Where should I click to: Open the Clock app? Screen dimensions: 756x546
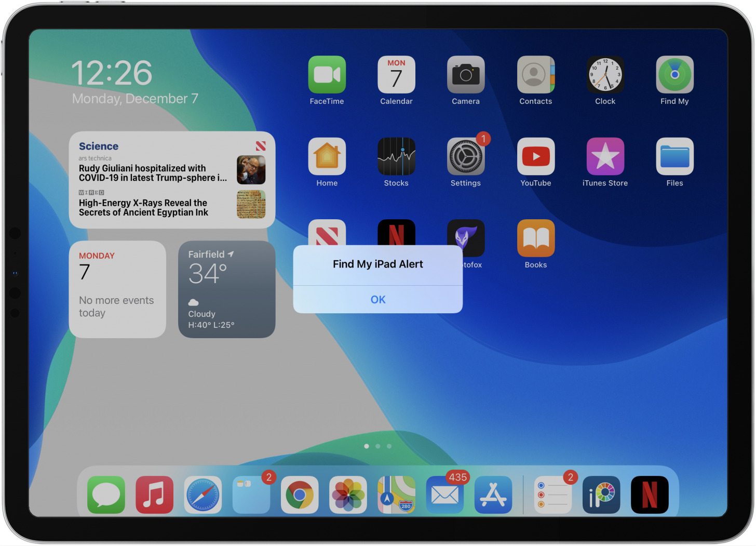point(605,75)
